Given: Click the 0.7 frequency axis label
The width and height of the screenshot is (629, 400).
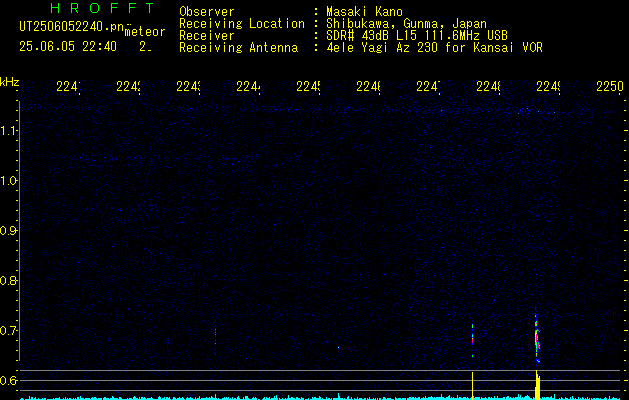Looking at the screenshot, I should tap(8, 331).
